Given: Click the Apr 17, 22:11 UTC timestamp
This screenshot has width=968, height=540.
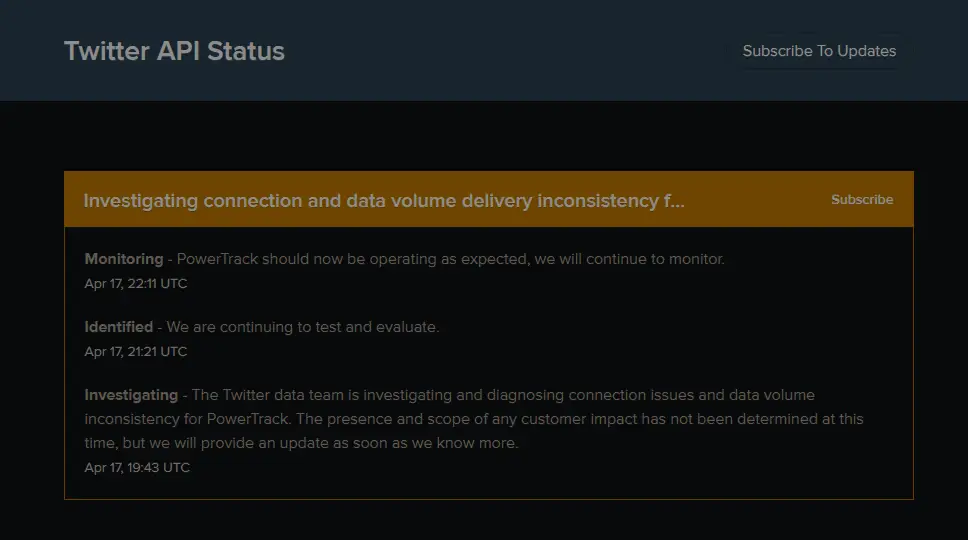Looking at the screenshot, I should click(136, 283).
